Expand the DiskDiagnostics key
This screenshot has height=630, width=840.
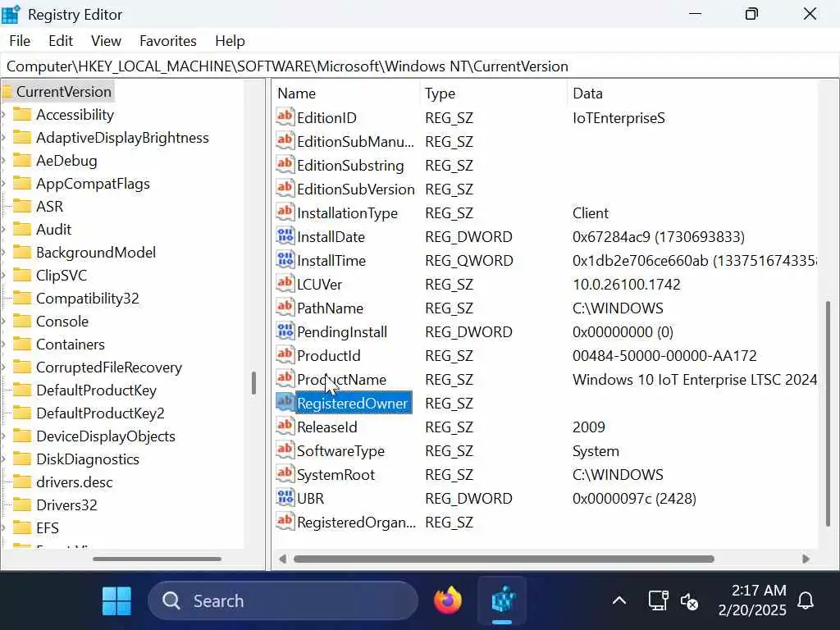point(4,459)
